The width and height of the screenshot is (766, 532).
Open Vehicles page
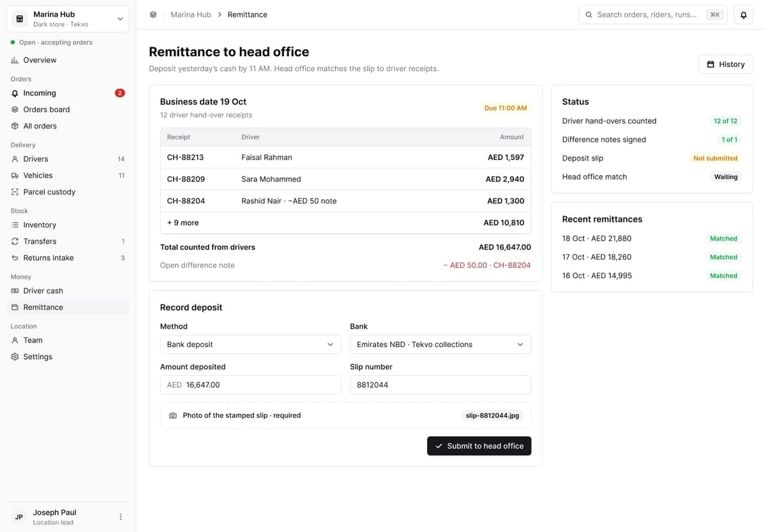[68, 175]
